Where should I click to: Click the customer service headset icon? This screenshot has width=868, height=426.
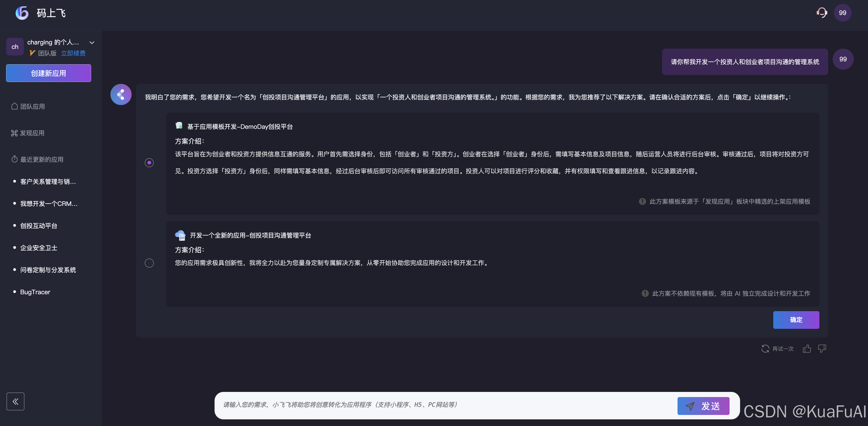[x=822, y=13]
